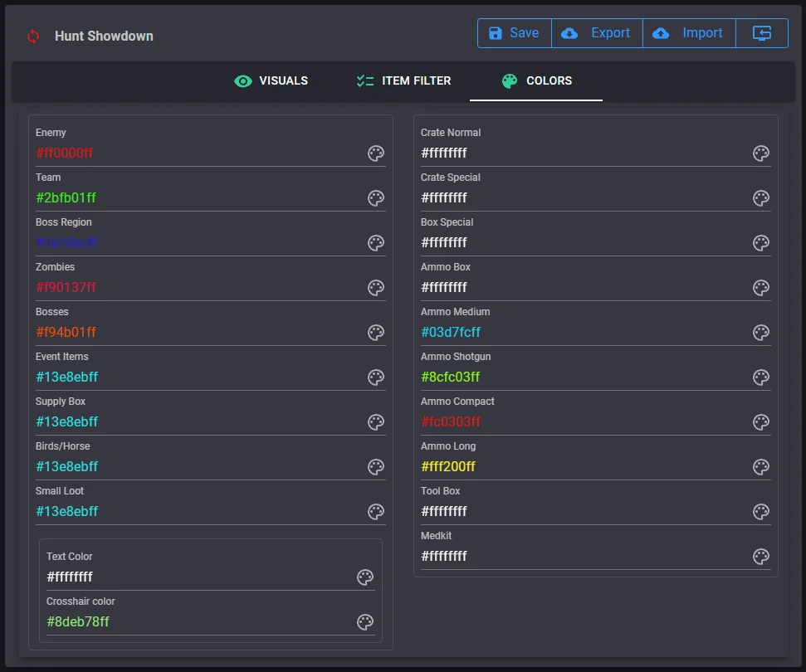Screen dimensions: 806x672
Task: Click the screen share icon button
Action: 762,33
